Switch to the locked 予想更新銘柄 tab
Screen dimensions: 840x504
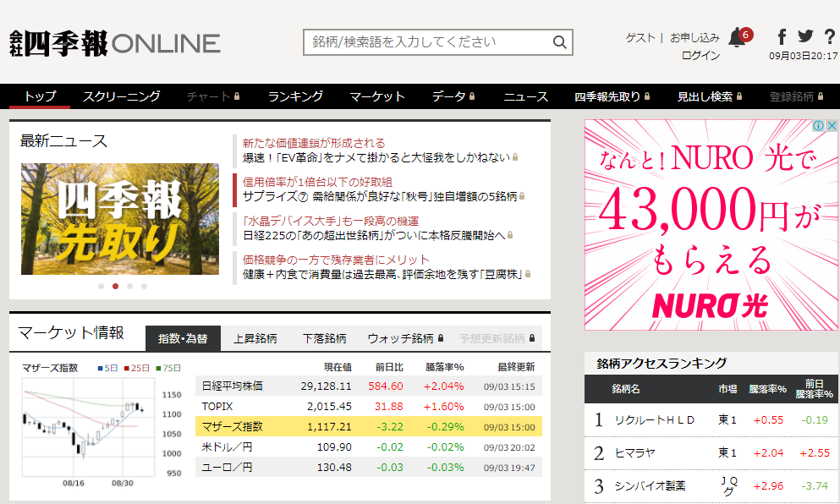(497, 338)
